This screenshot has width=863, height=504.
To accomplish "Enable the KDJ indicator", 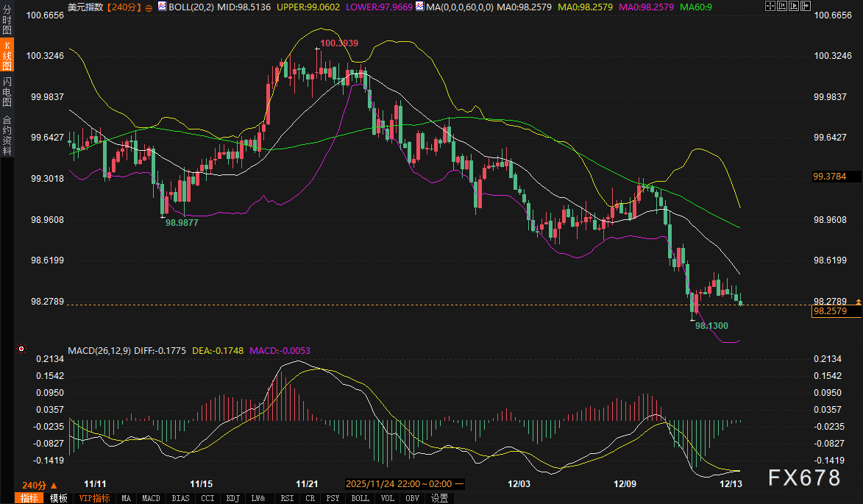I will coord(232,498).
